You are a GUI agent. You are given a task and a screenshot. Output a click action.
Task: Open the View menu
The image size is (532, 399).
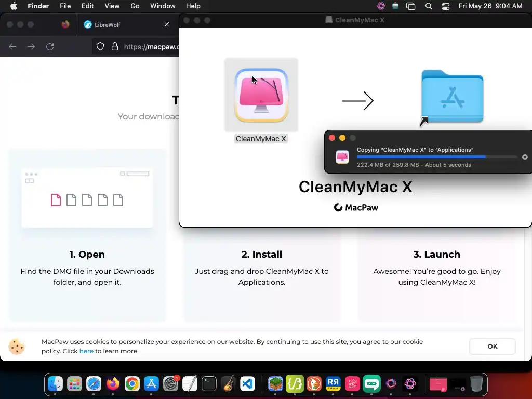pos(112,6)
